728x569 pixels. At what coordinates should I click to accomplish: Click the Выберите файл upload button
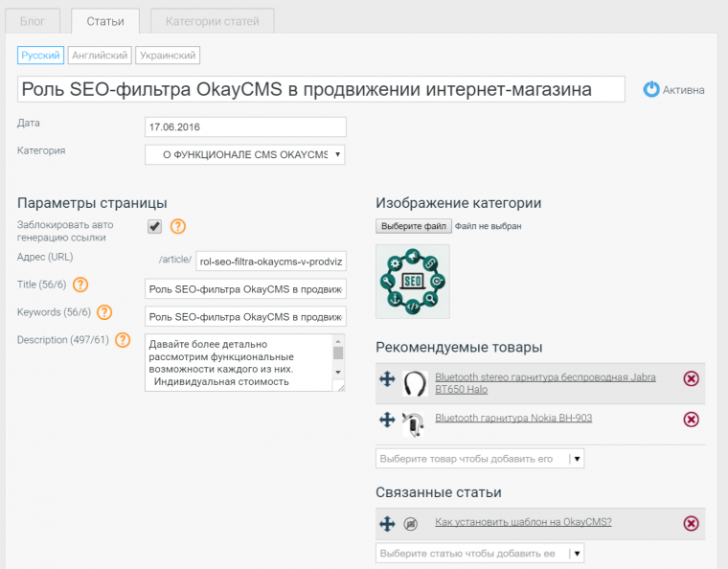click(414, 226)
